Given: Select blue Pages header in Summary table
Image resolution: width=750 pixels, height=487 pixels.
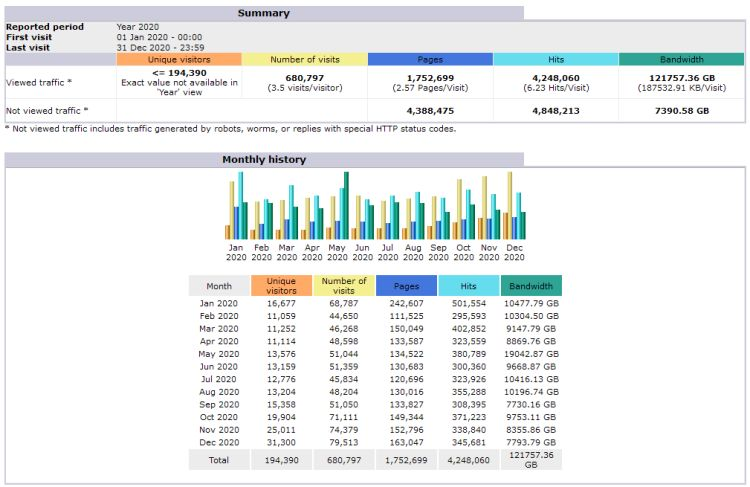Looking at the screenshot, I should [430, 60].
